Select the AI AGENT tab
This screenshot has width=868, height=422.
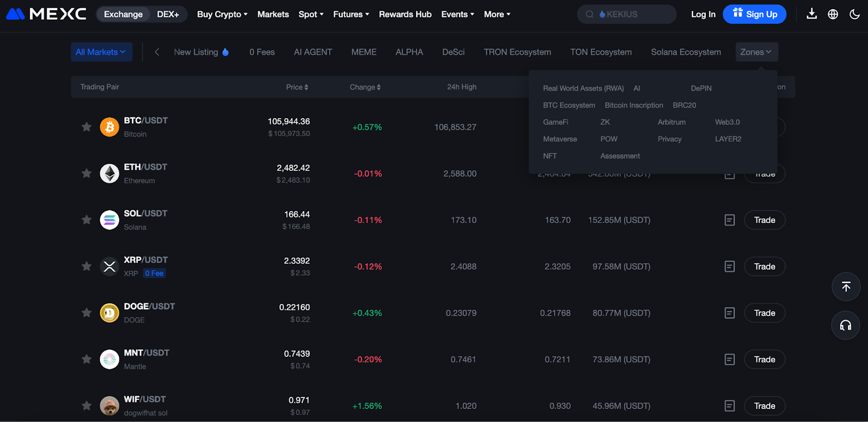[313, 52]
